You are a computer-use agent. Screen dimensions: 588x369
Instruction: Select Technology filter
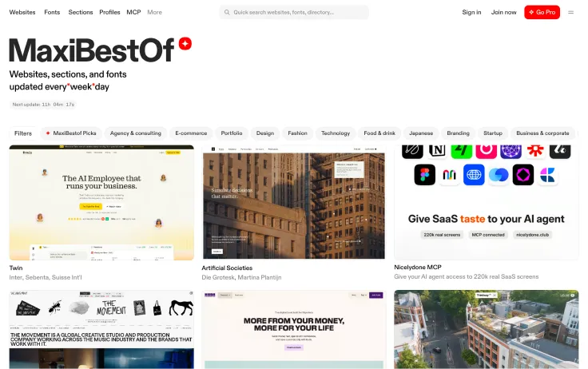(336, 133)
